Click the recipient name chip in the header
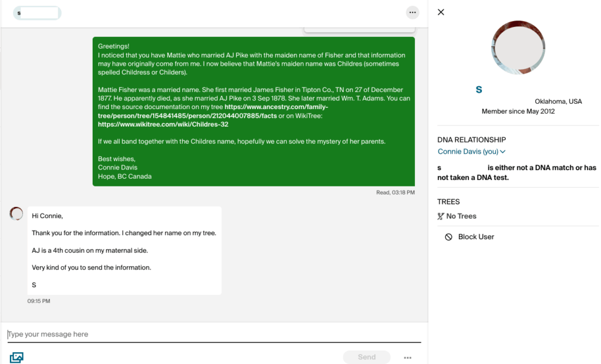The image size is (601, 364). [37, 13]
